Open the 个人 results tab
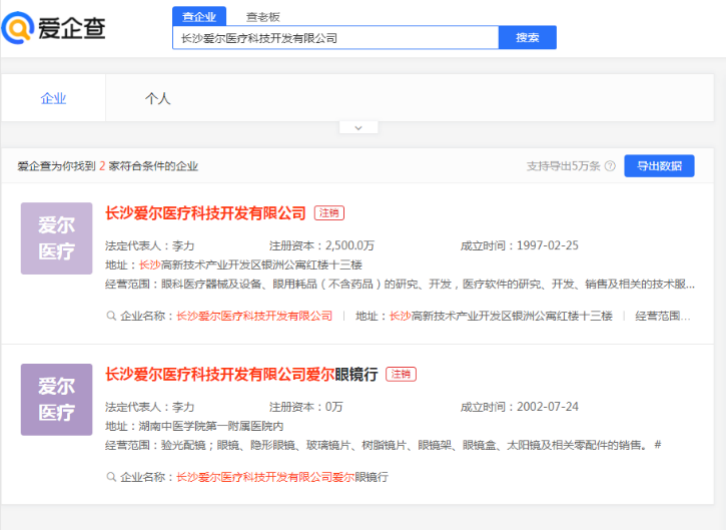 tap(158, 98)
